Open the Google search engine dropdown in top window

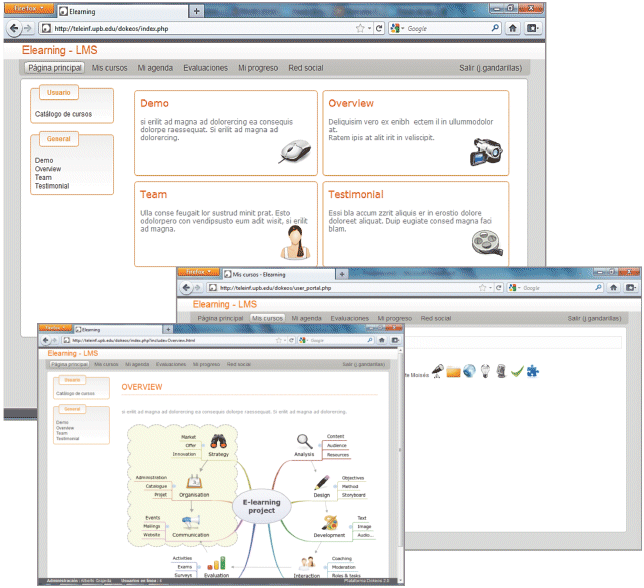click(398, 28)
